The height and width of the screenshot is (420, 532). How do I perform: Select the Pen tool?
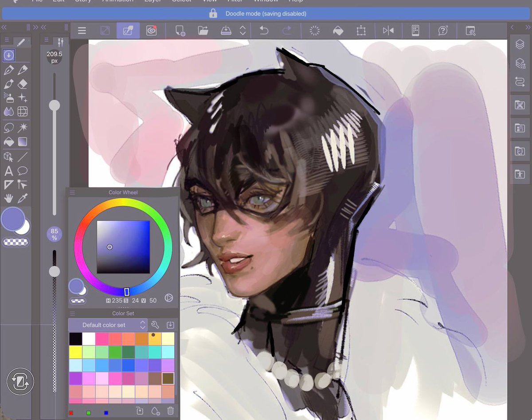(x=8, y=70)
